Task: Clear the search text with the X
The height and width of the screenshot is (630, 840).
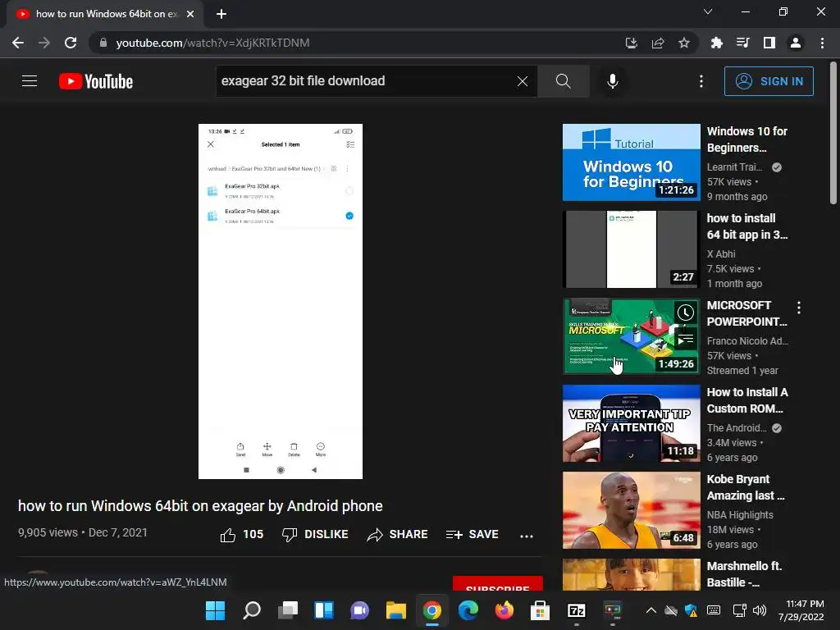Action: point(523,81)
